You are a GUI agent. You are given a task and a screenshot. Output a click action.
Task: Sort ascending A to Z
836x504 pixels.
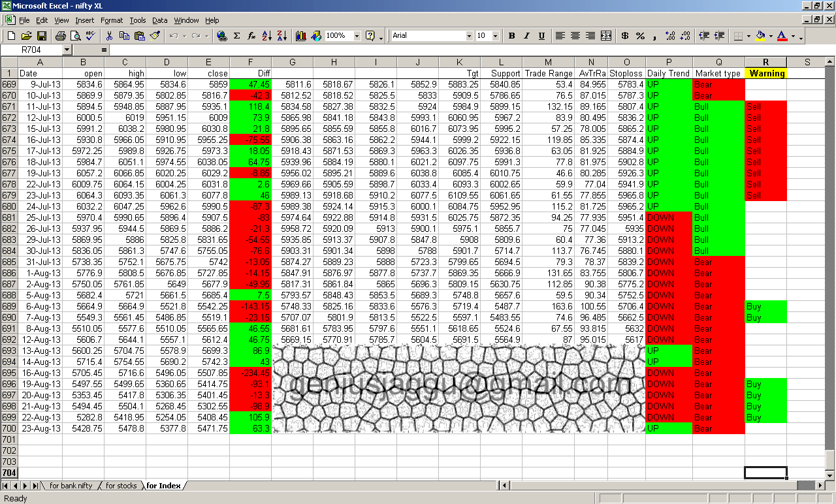tap(267, 36)
